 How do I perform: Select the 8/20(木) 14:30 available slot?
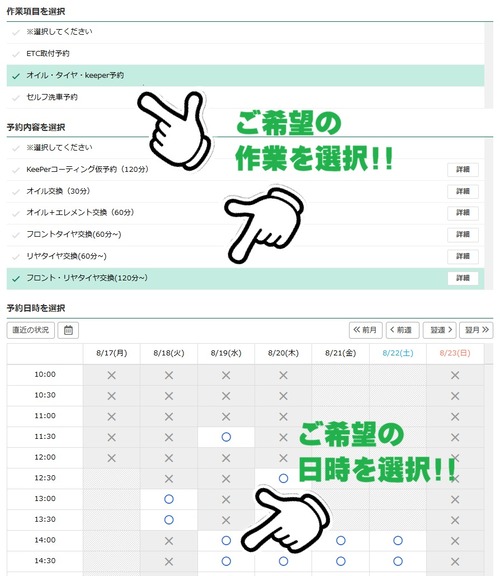[x=283, y=561]
